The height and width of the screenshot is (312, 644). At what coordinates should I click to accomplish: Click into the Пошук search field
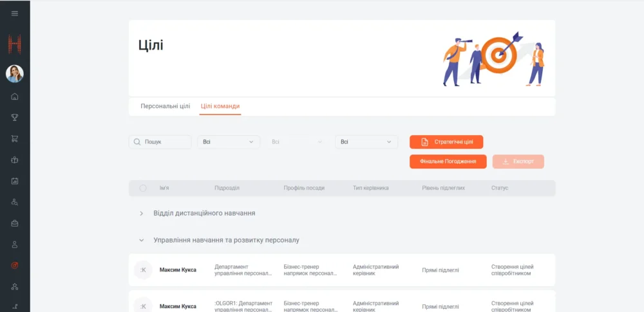pos(166,142)
